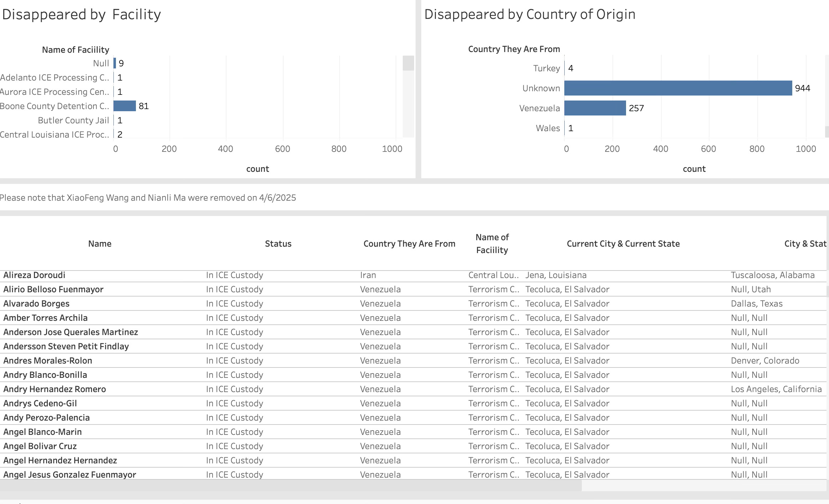The height and width of the screenshot is (504, 829).
Task: Select Andry Hernandez Romero in the table
Action: (55, 389)
